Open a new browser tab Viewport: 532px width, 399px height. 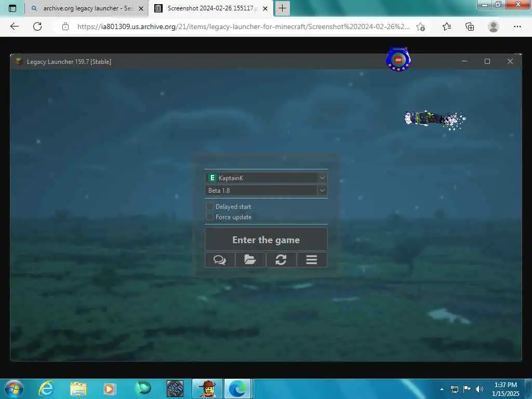[x=282, y=8]
